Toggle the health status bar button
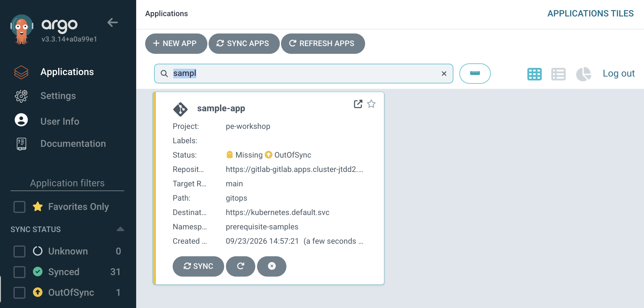Image resolution: width=644 pixels, height=308 pixels. pos(475,74)
